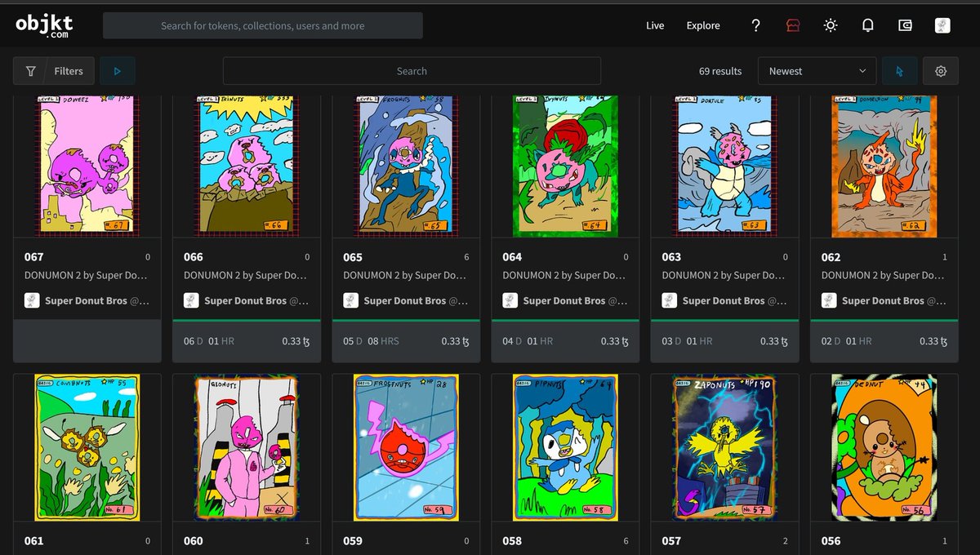This screenshot has height=555, width=980.
Task: Open the token 057 Zaponuts card artwork
Action: click(x=724, y=447)
